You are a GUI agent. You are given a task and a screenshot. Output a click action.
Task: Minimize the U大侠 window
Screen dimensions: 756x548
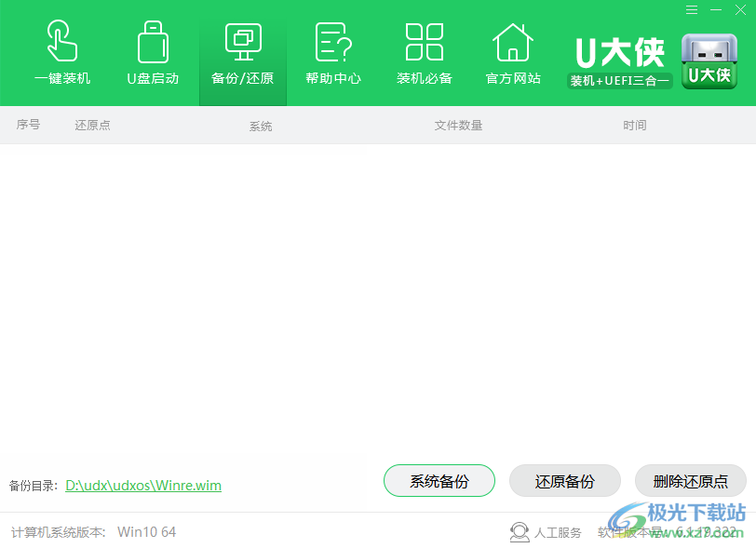click(x=716, y=10)
